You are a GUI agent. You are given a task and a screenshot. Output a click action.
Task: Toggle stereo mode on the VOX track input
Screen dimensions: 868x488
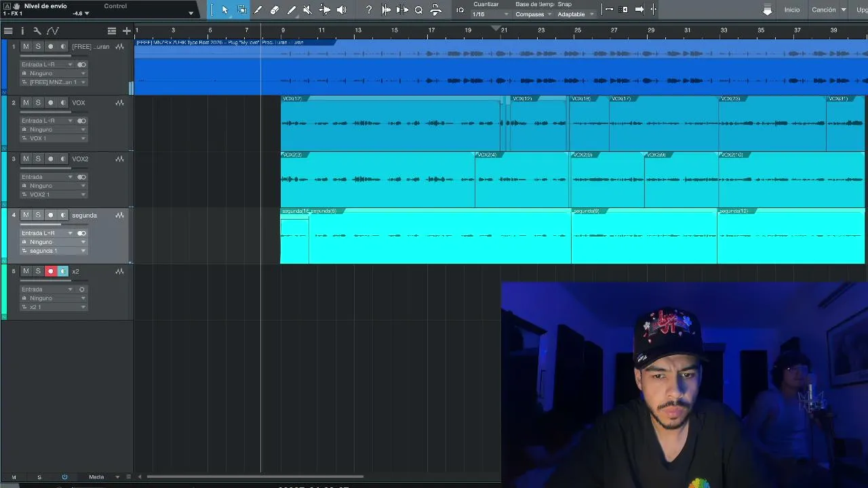click(x=82, y=121)
